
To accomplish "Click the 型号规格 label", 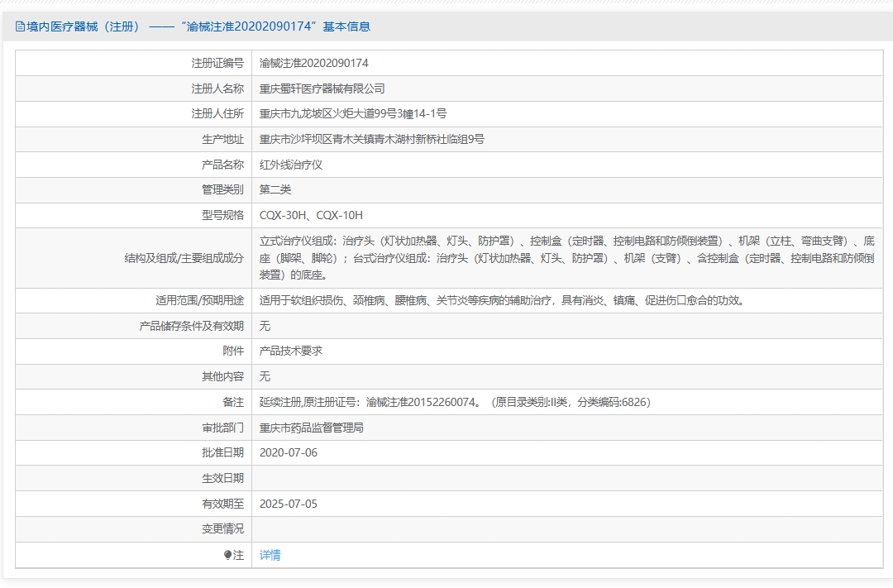I will click(x=222, y=215).
